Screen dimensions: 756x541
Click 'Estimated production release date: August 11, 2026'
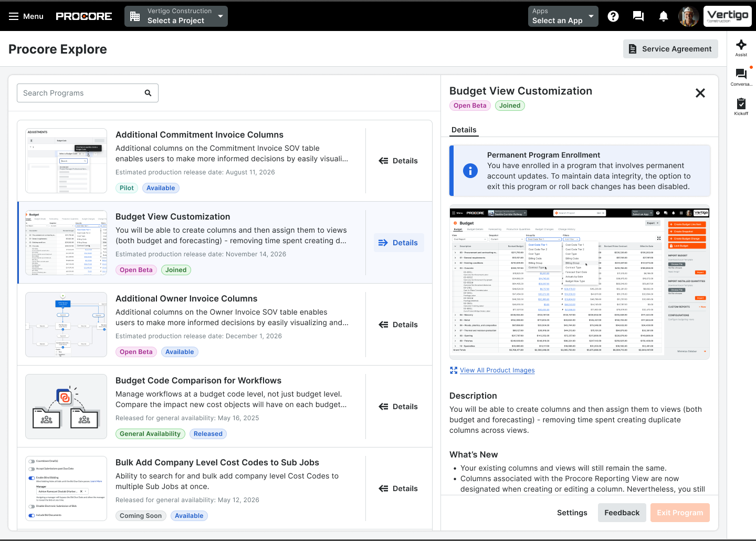pyautogui.click(x=195, y=172)
